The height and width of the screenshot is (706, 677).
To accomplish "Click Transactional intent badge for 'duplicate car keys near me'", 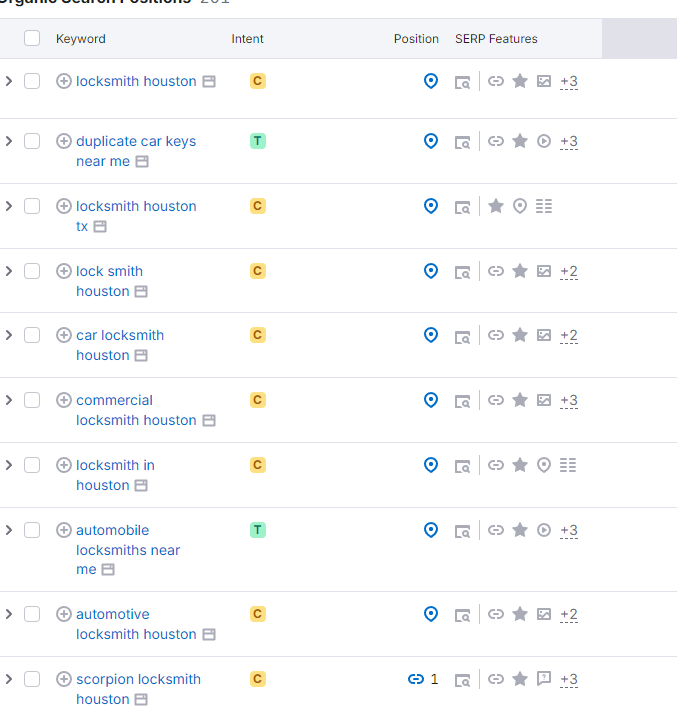I will [x=258, y=141].
